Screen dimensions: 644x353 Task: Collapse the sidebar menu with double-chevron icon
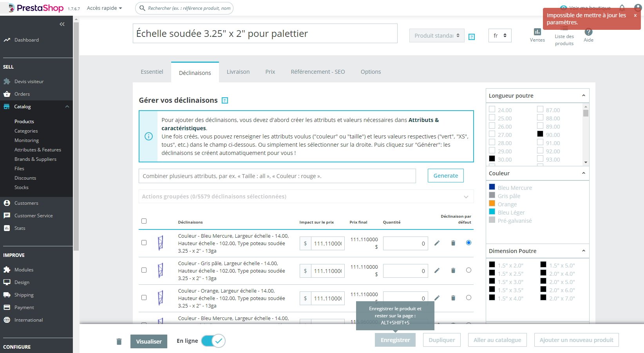[x=62, y=24]
